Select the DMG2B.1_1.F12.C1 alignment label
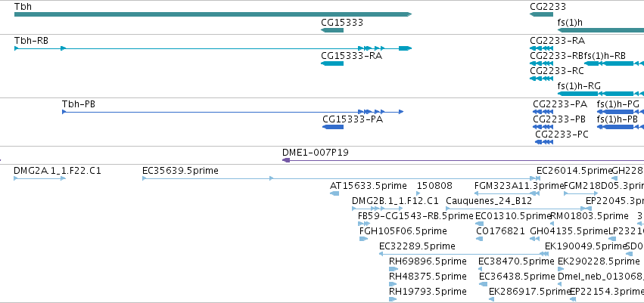Image resolution: width=644 pixels, height=303 pixels. [395, 201]
